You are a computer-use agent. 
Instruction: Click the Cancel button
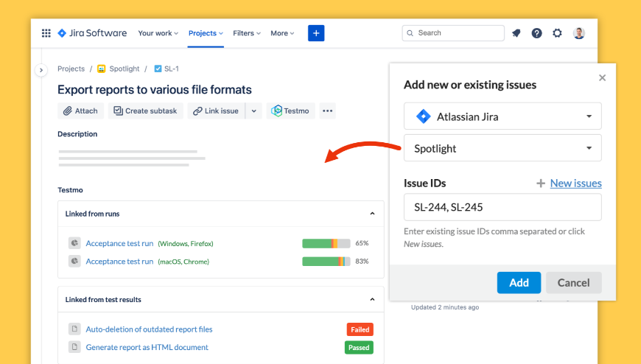(x=573, y=283)
